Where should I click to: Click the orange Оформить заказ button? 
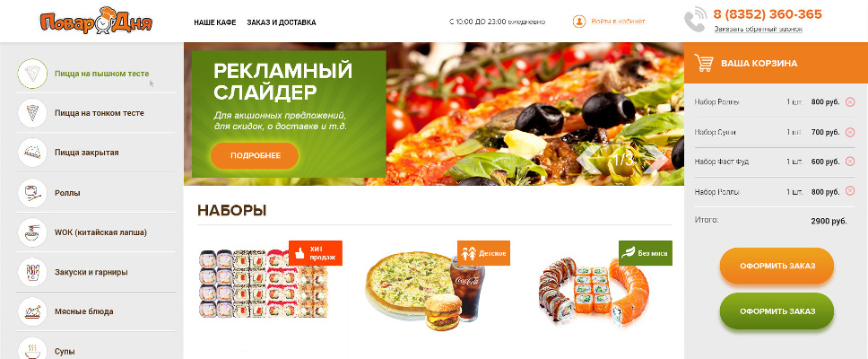click(777, 266)
